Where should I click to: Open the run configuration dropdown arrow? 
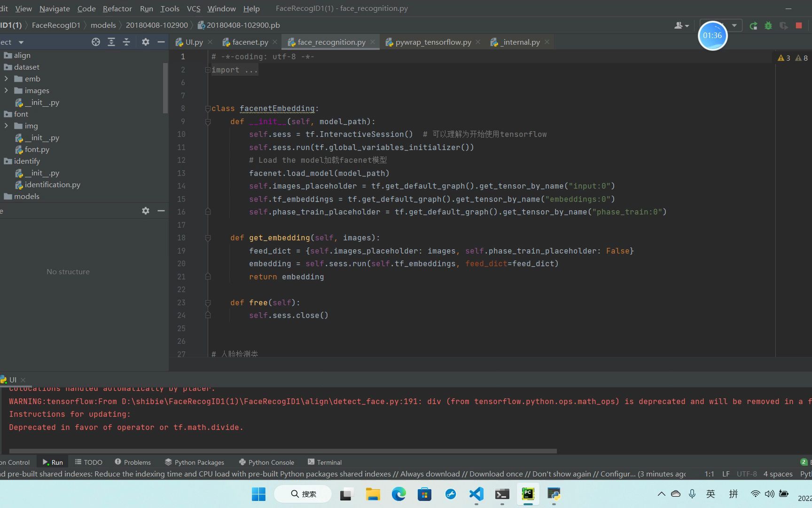734,25
